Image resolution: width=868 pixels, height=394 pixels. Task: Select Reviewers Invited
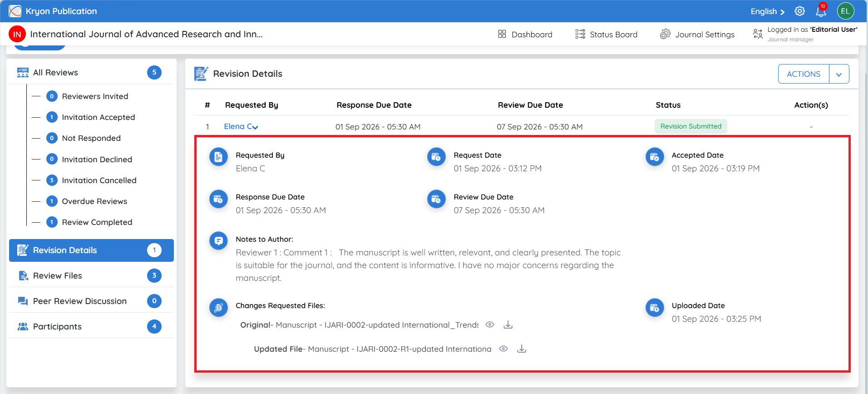coord(95,96)
